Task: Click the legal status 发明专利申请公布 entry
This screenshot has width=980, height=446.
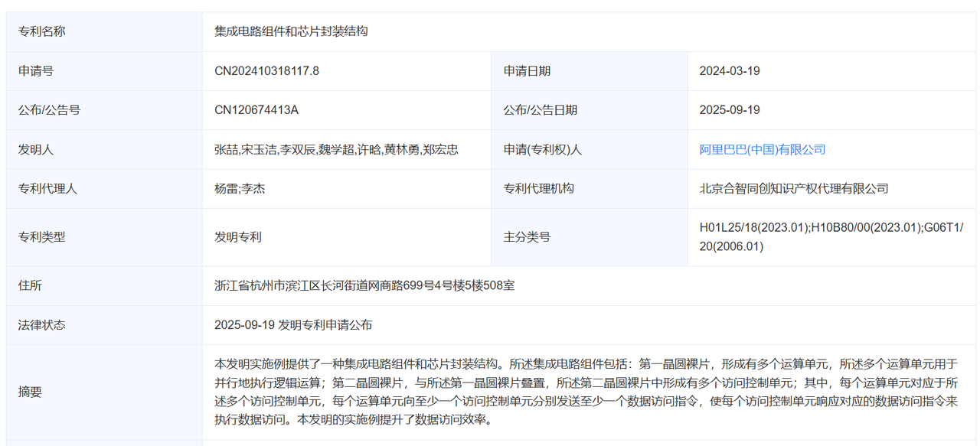Action: [293, 324]
